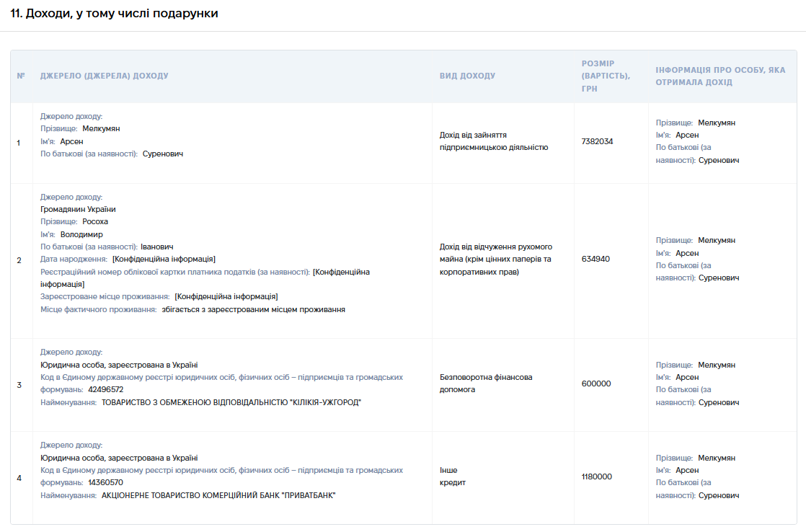Select the surname 'Росоха' in row 2

coord(95,221)
